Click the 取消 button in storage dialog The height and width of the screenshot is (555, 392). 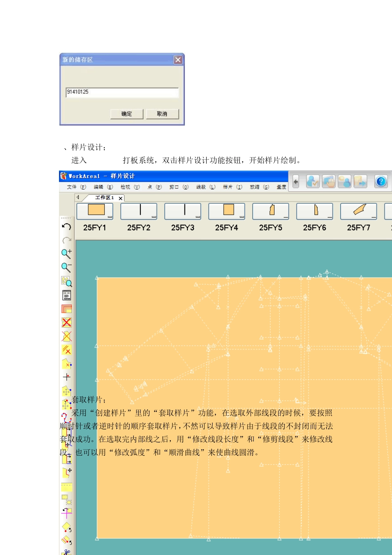click(x=162, y=114)
